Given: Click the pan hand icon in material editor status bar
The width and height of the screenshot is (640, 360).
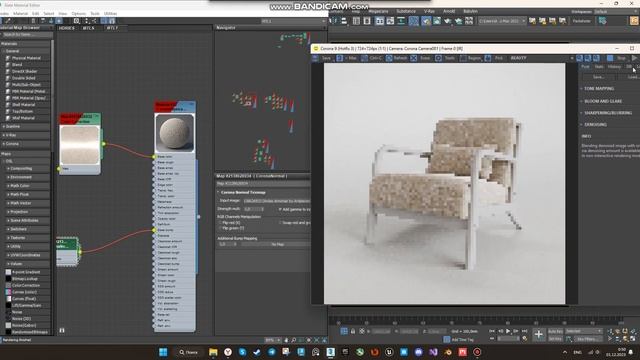Looking at the screenshot, I should coord(286,340).
